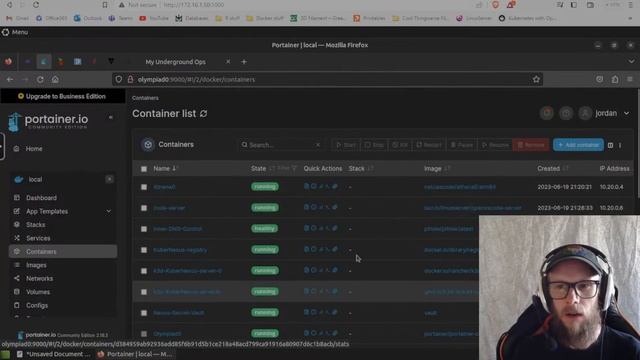
Task: Open table settings kebab menu
Action: pos(620,145)
